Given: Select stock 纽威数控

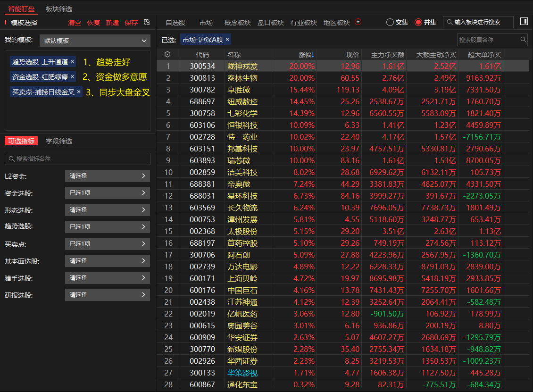Looking at the screenshot, I should point(242,101).
